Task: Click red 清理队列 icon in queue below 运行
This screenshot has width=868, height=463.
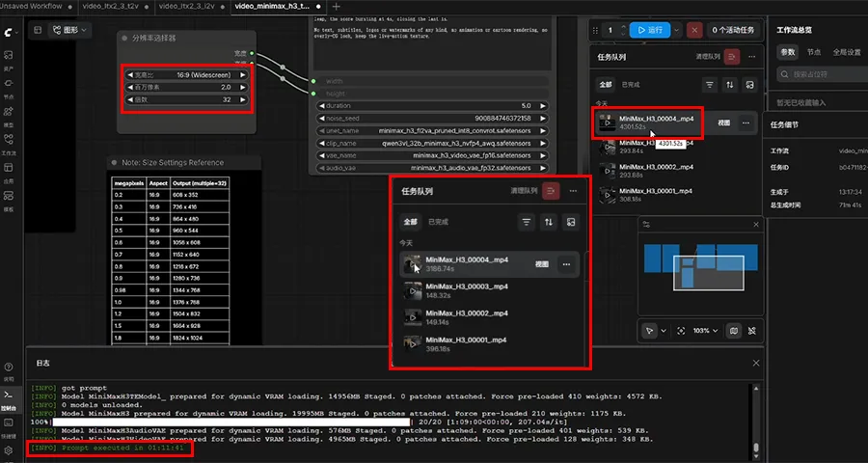Action: click(x=732, y=57)
